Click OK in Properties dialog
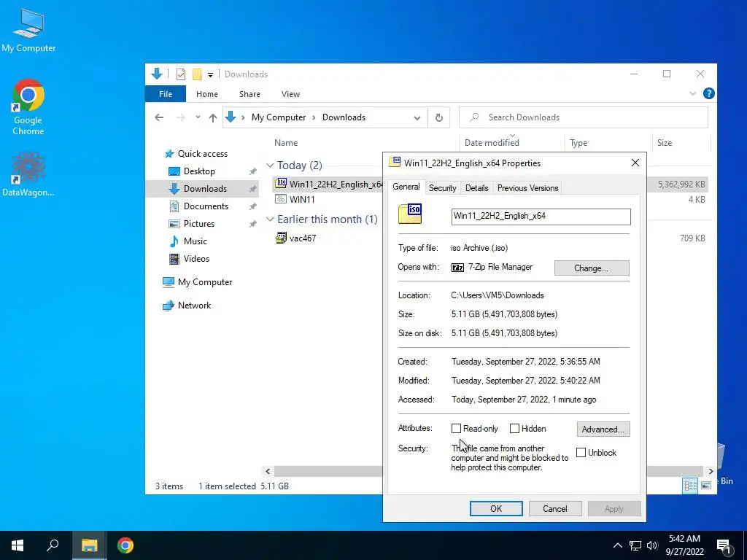The height and width of the screenshot is (560, 747). click(x=496, y=508)
